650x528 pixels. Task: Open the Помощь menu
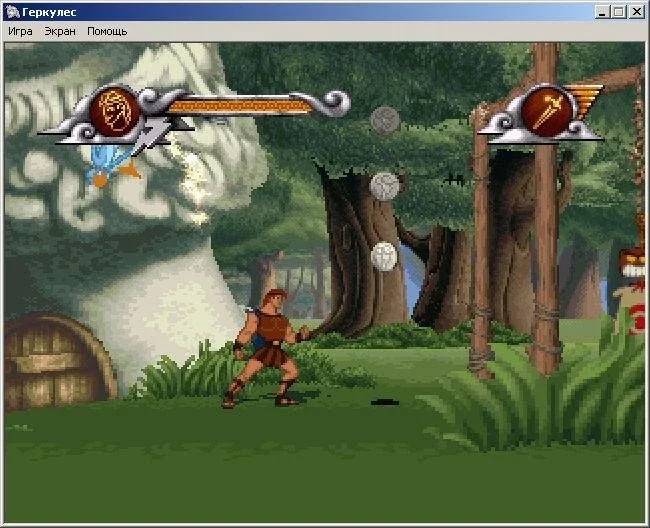pos(107,31)
